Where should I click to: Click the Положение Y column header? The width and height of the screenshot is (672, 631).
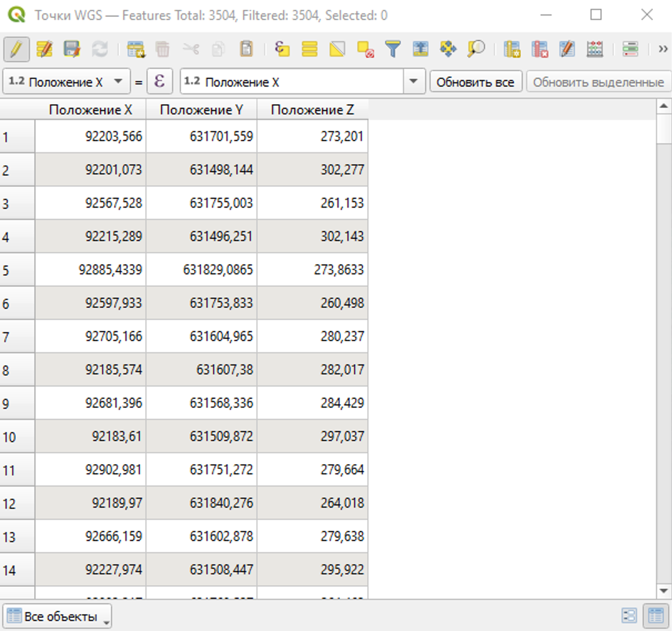click(201, 110)
